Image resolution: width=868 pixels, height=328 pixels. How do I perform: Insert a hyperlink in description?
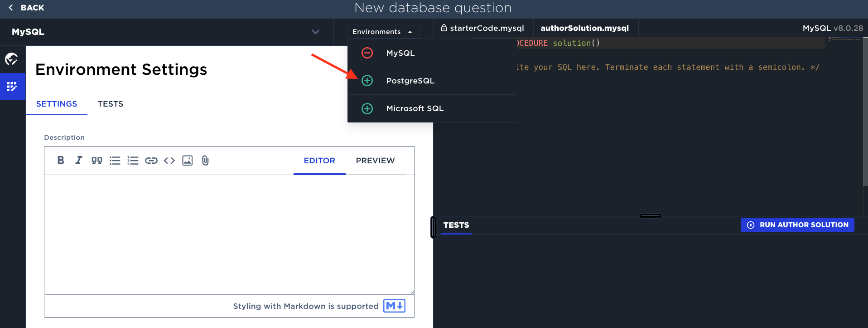[x=151, y=161]
